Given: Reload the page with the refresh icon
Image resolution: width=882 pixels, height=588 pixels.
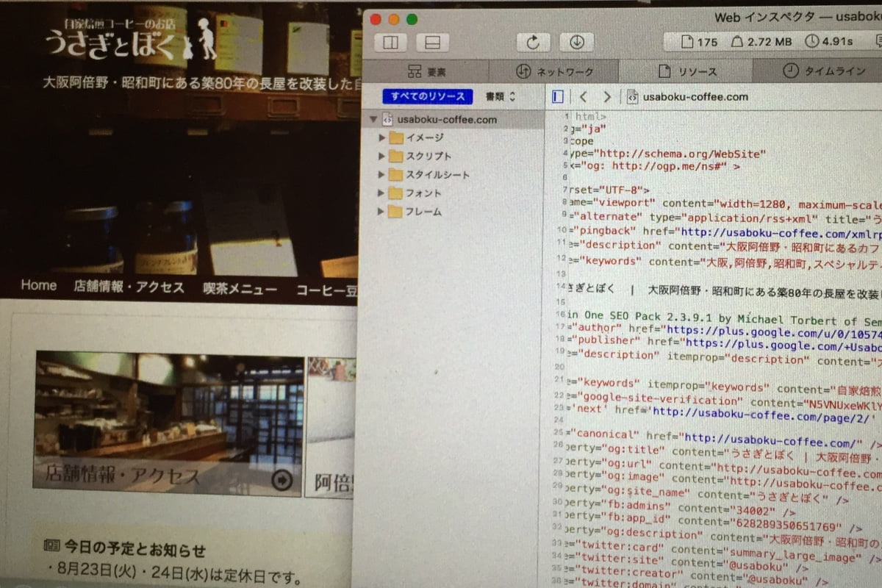Looking at the screenshot, I should tap(534, 42).
